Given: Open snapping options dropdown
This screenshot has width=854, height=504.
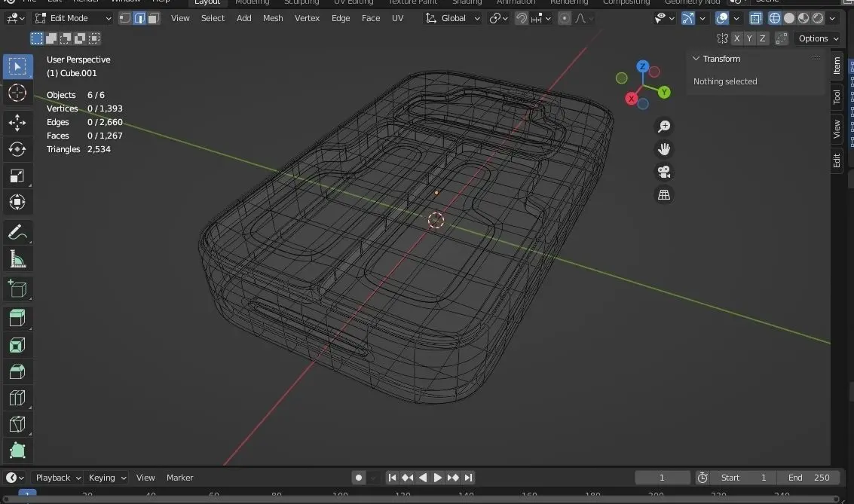Looking at the screenshot, I should [x=541, y=19].
